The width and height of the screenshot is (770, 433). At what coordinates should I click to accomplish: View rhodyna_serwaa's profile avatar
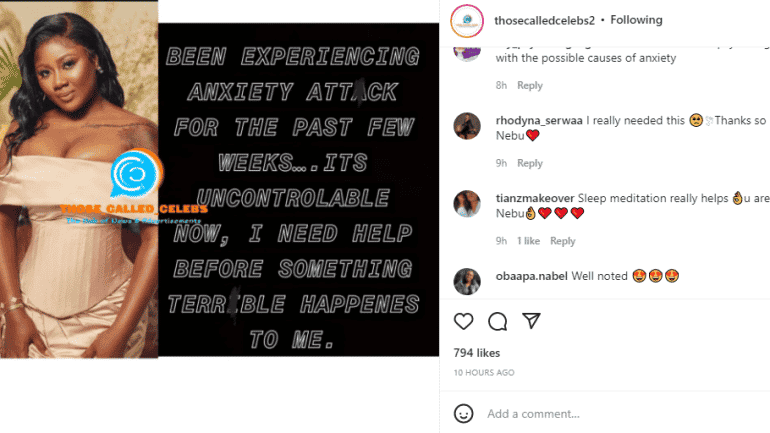(x=467, y=126)
